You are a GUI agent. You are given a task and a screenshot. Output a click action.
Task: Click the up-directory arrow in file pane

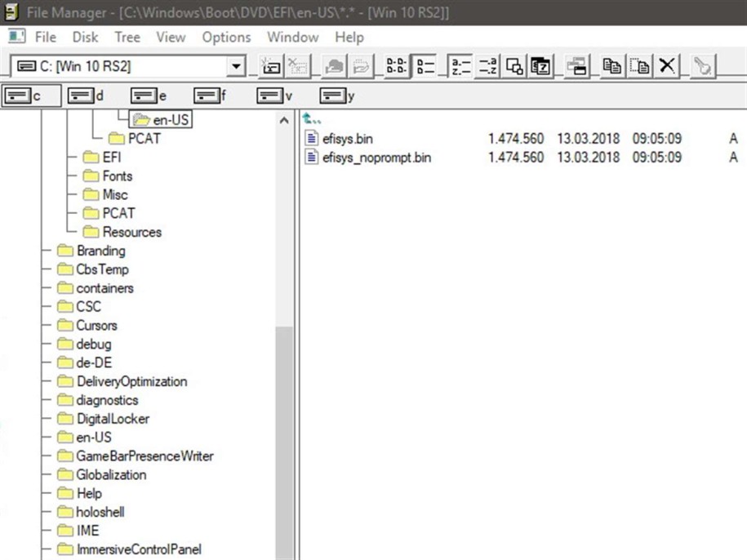click(310, 119)
